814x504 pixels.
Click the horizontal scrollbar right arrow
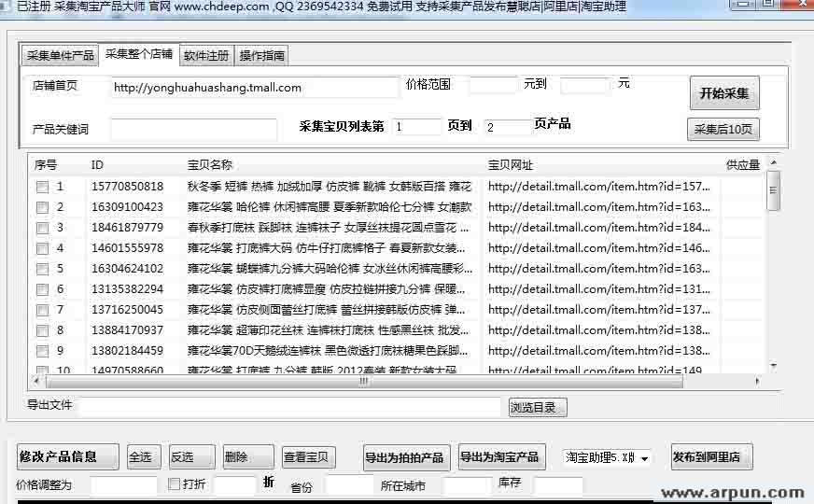757,382
